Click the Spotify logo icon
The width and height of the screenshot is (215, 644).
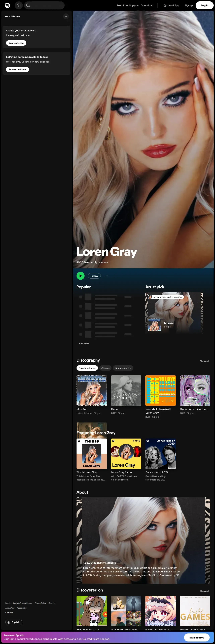tap(8, 5)
